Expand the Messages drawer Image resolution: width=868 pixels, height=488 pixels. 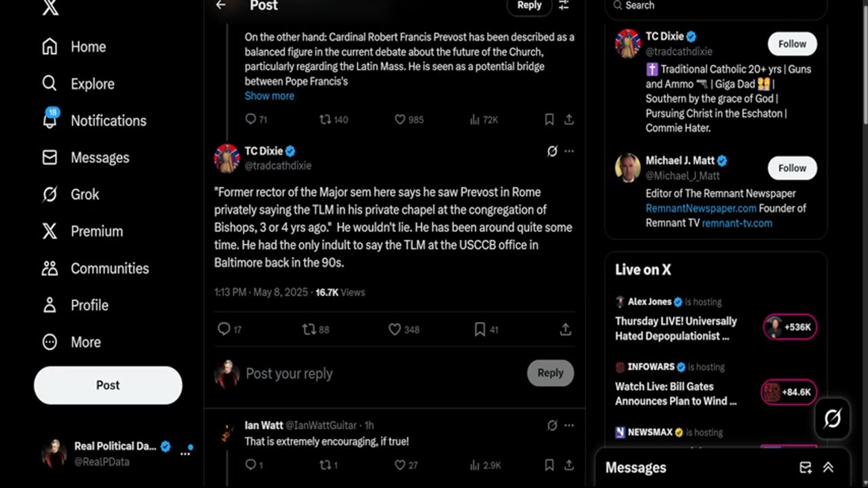828,468
